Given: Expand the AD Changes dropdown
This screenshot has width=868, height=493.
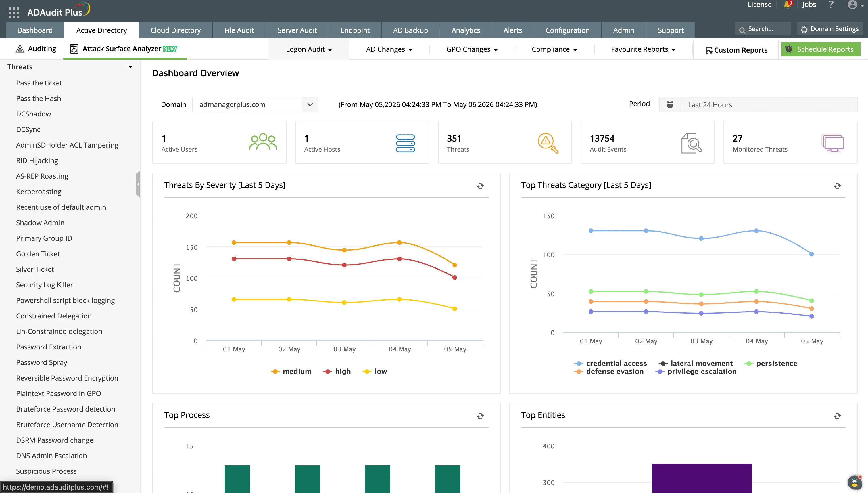Looking at the screenshot, I should pyautogui.click(x=389, y=49).
